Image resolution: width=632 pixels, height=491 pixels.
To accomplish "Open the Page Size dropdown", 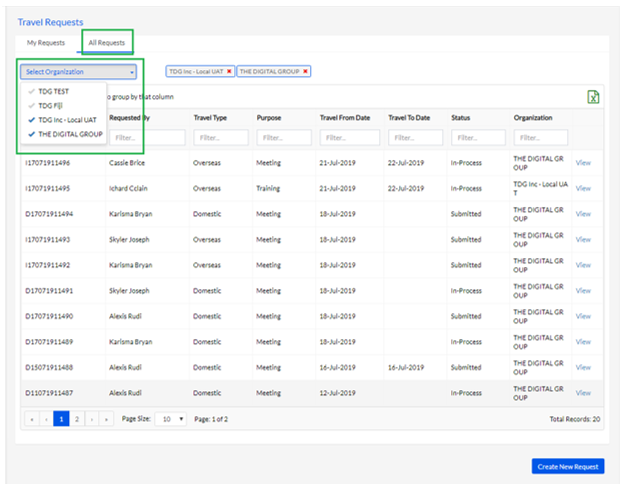I will [x=170, y=419].
